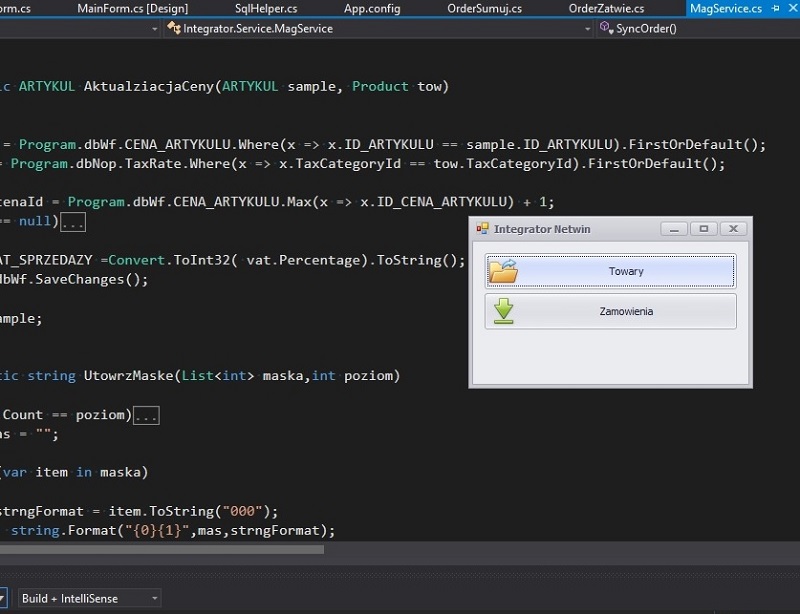
Task: Click the UtowrzMaske method name
Action: click(x=129, y=376)
